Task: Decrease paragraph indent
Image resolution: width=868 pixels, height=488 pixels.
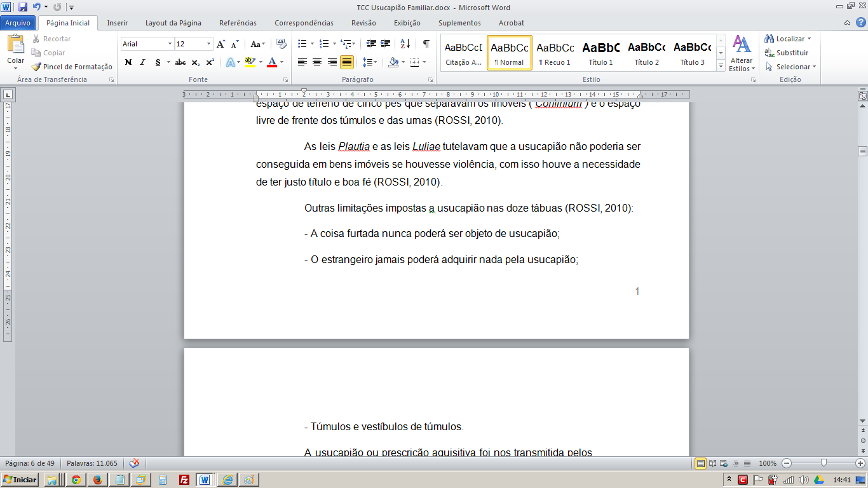Action: point(372,44)
